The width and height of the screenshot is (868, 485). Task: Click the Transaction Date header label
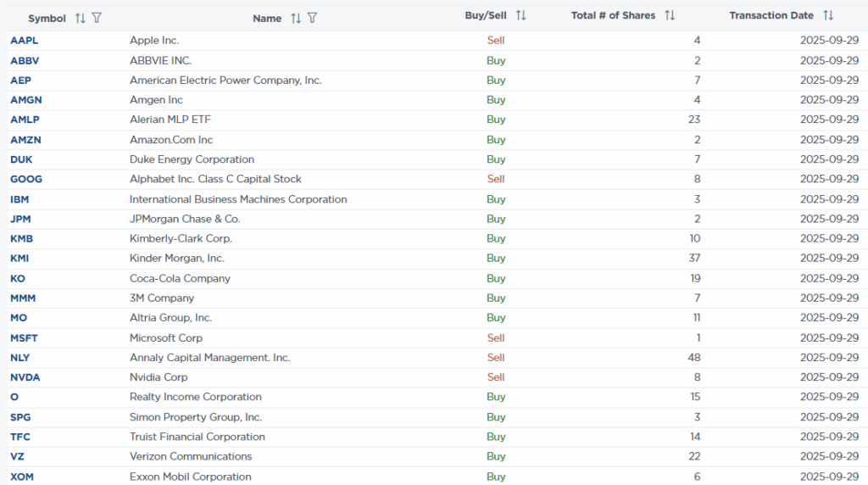[x=771, y=15]
